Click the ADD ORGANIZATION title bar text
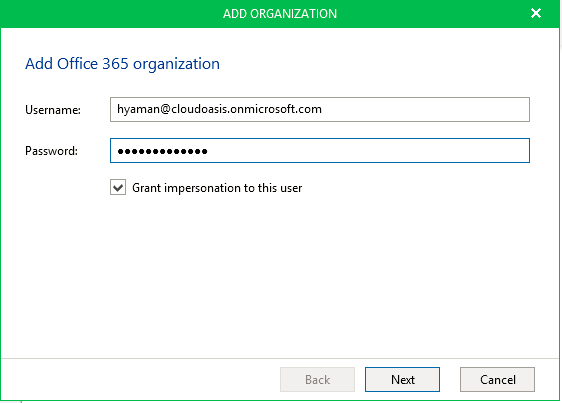562x403 pixels. (280, 14)
